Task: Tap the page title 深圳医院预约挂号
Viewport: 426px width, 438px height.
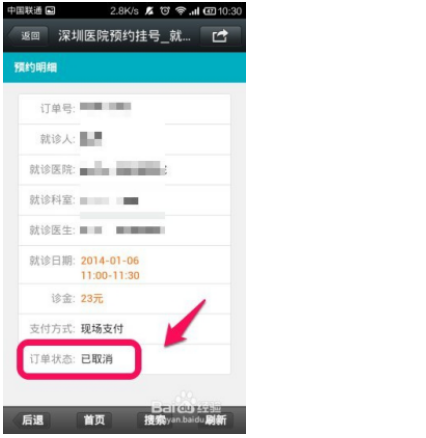Action: click(x=124, y=36)
